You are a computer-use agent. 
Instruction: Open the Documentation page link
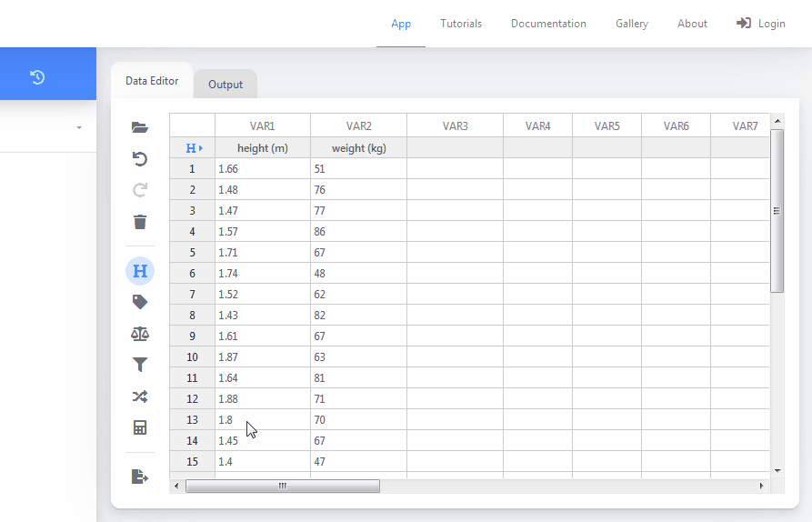[548, 24]
